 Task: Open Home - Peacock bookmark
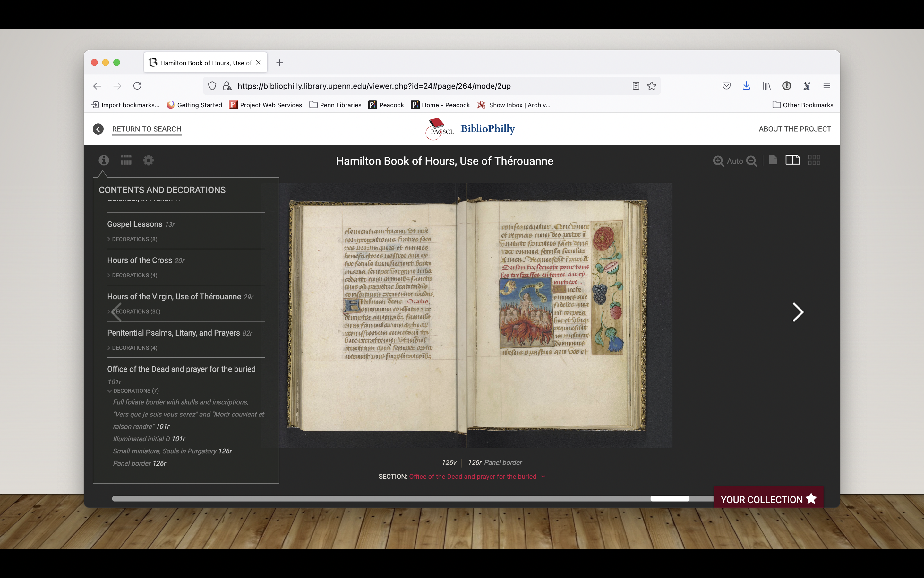[x=440, y=105]
